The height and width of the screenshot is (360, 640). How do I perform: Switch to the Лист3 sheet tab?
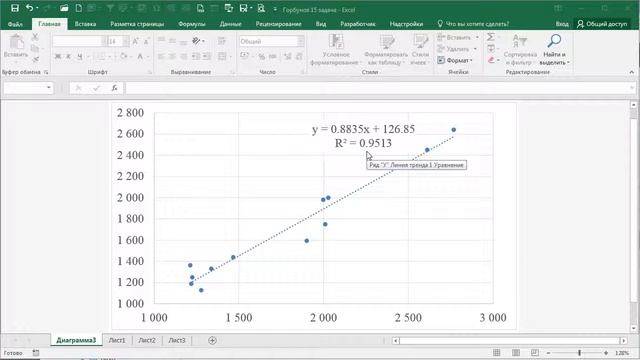click(x=177, y=340)
